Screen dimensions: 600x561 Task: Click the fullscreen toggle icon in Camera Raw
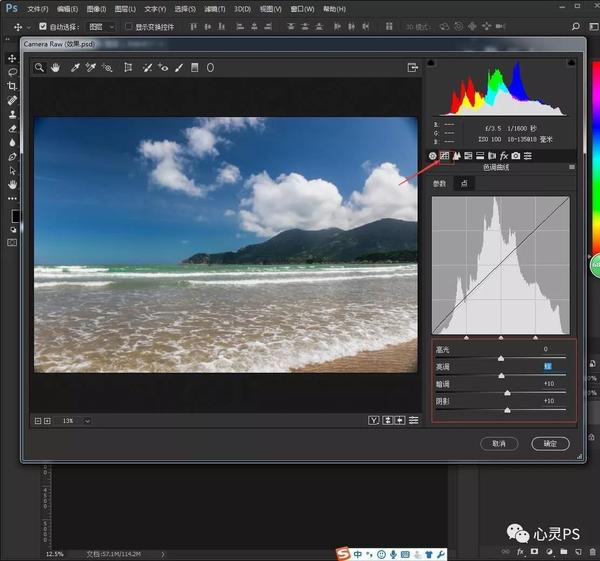412,68
